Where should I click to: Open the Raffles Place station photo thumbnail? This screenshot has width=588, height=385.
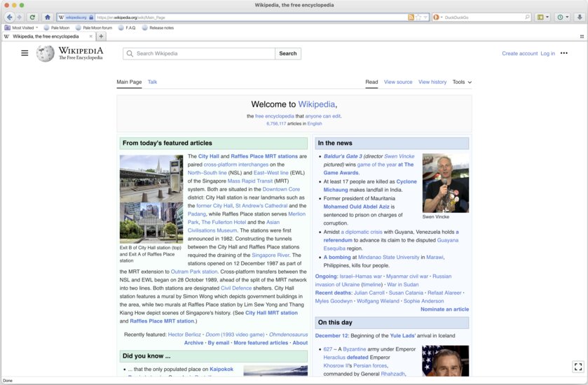(x=151, y=223)
